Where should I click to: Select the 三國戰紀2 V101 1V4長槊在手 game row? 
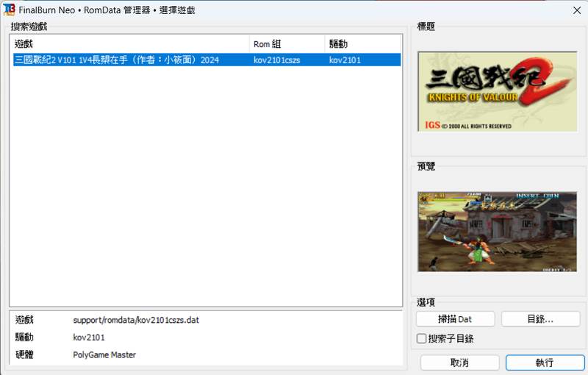[207, 60]
